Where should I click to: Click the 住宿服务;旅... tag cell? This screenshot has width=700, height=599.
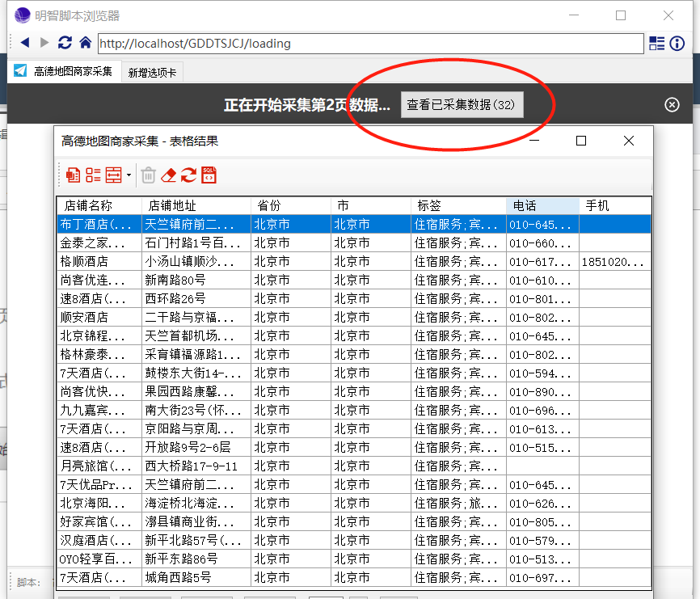point(458,503)
